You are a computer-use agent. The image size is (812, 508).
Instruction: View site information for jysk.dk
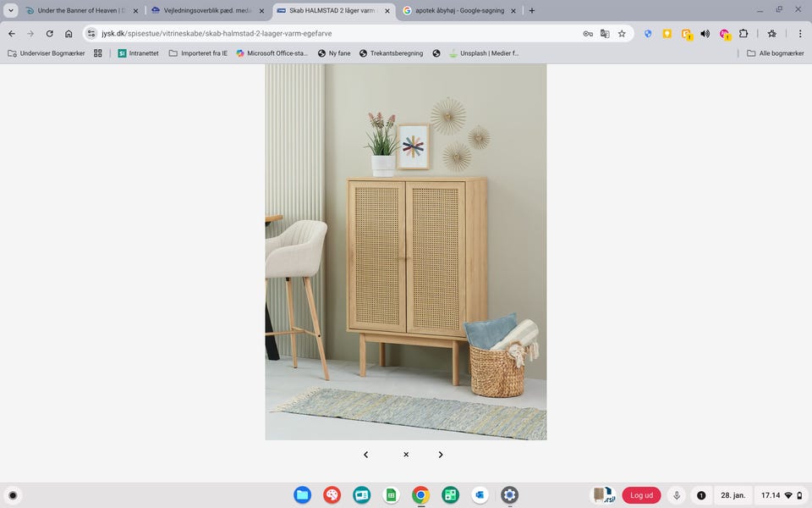click(91, 34)
